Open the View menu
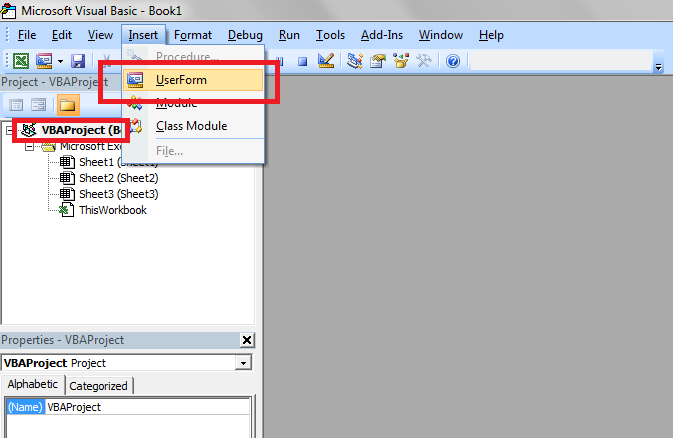The image size is (673, 438). (x=100, y=35)
